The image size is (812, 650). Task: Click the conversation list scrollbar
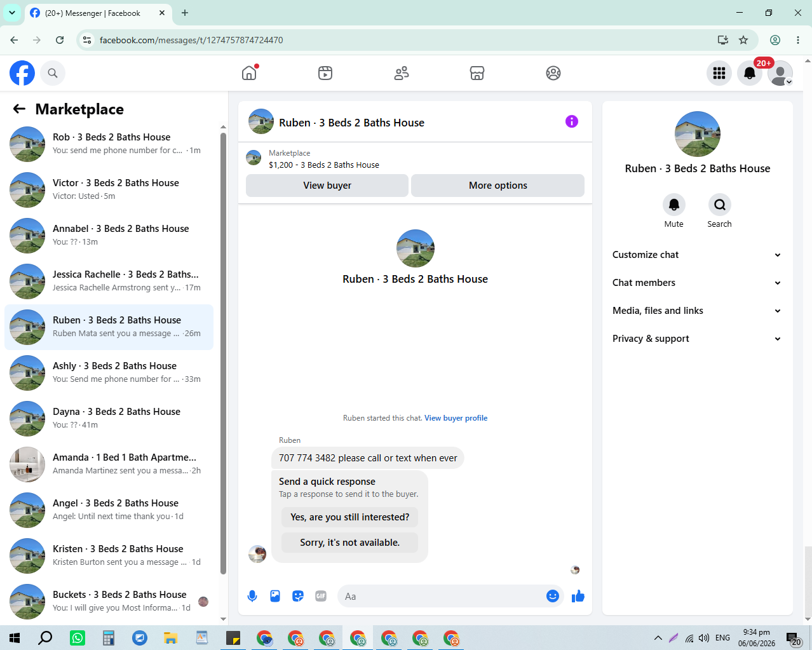223,353
